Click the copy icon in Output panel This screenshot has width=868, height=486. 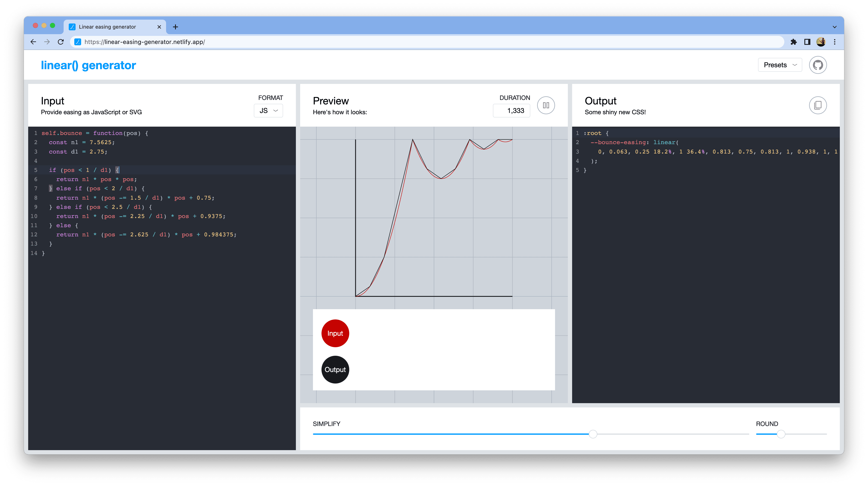click(818, 105)
